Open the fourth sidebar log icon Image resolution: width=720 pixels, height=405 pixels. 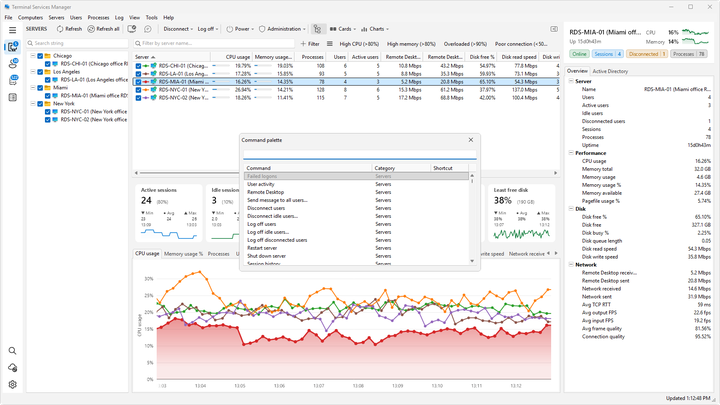click(x=12, y=97)
